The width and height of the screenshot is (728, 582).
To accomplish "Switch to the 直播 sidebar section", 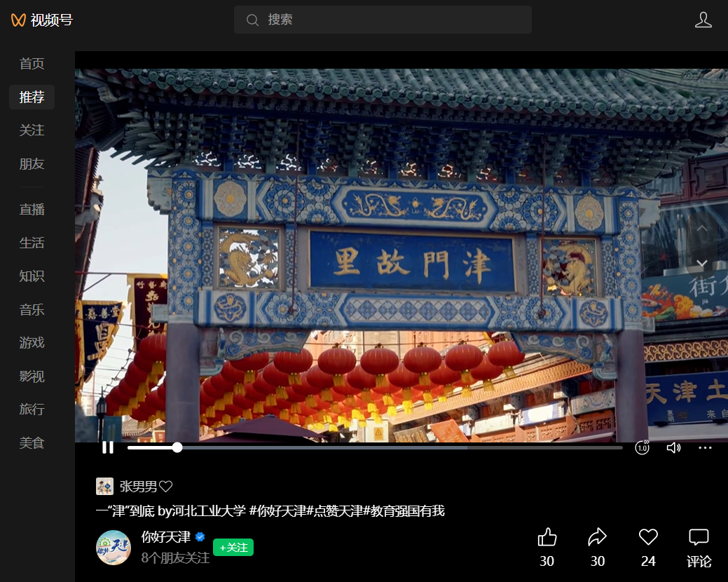I will (32, 210).
